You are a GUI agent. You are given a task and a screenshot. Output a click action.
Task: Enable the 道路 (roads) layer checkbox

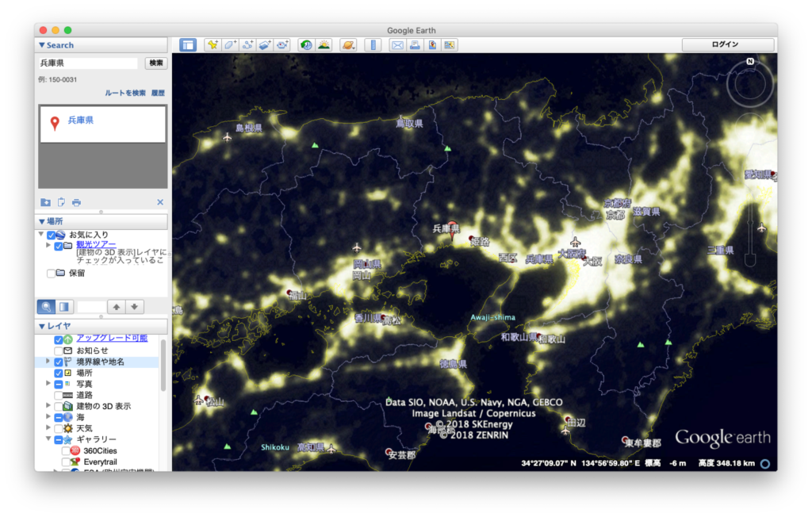click(x=59, y=395)
